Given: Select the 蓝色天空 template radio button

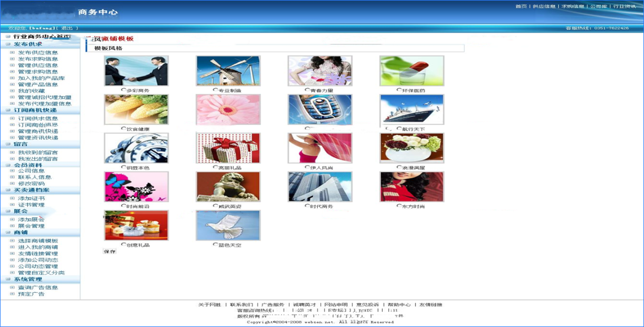Looking at the screenshot, I should tap(215, 245).
